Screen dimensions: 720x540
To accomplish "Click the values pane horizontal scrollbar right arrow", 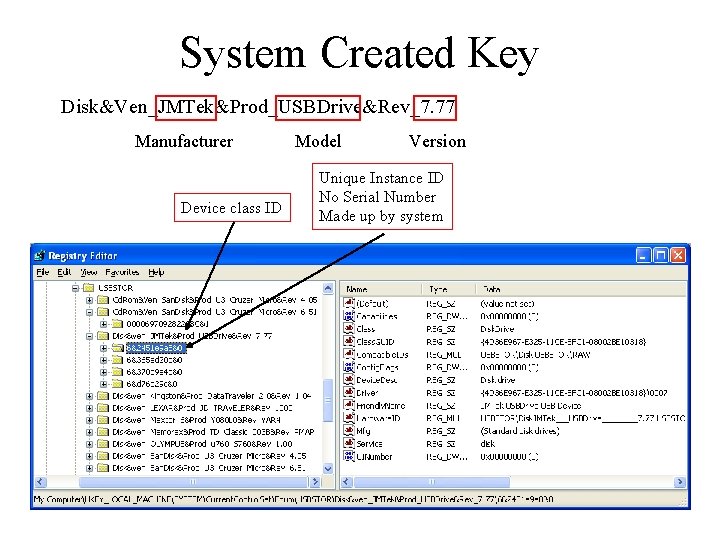I will pyautogui.click(x=680, y=482).
